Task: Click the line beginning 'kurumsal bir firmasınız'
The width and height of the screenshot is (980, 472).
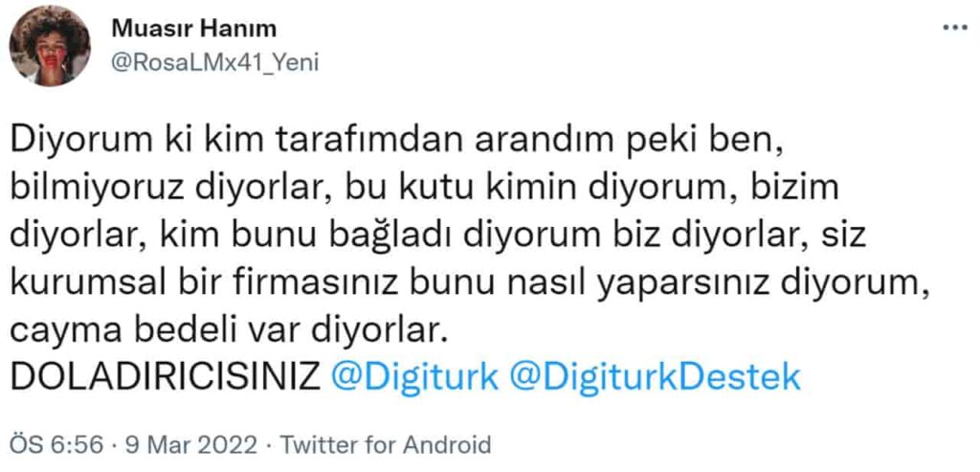Action: (469, 285)
